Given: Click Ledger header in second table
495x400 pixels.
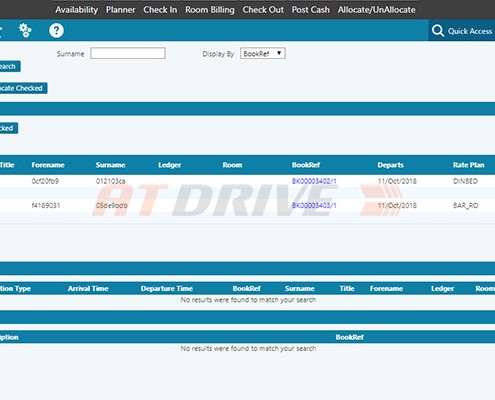Looking at the screenshot, I should [443, 289].
